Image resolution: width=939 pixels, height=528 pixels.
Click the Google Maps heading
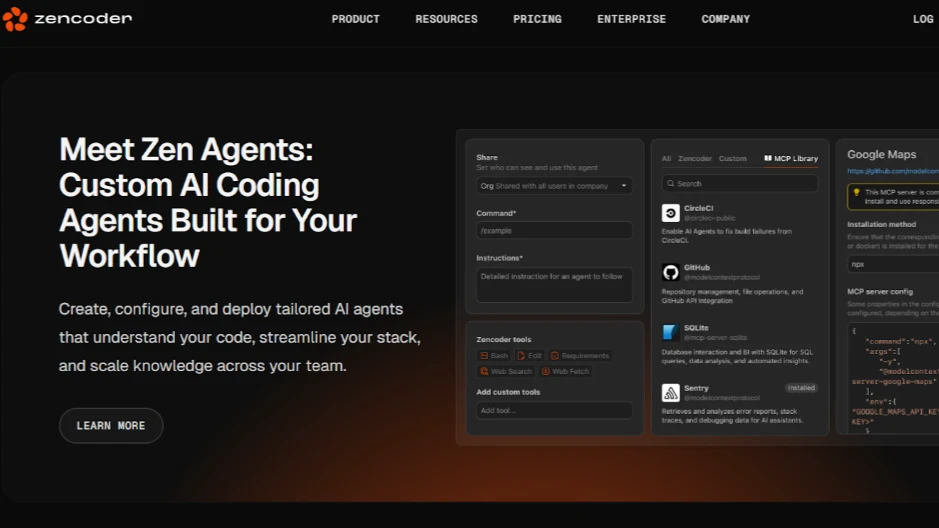882,154
